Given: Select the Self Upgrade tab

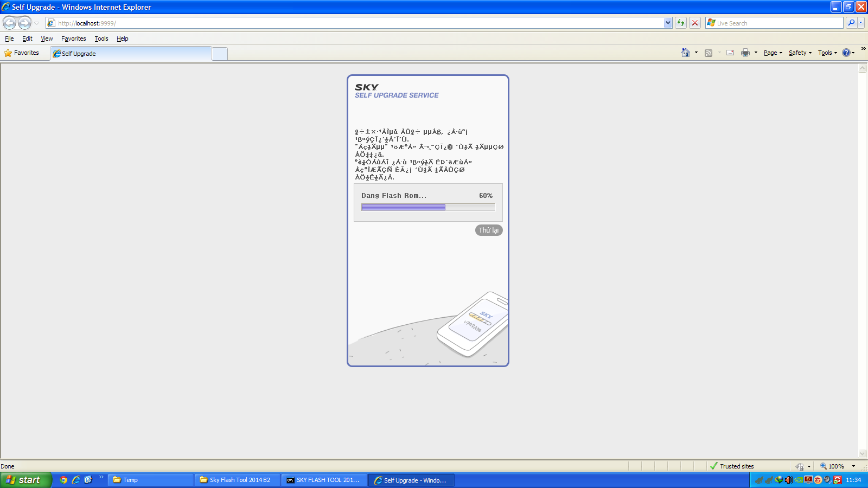Looking at the screenshot, I should pos(130,54).
